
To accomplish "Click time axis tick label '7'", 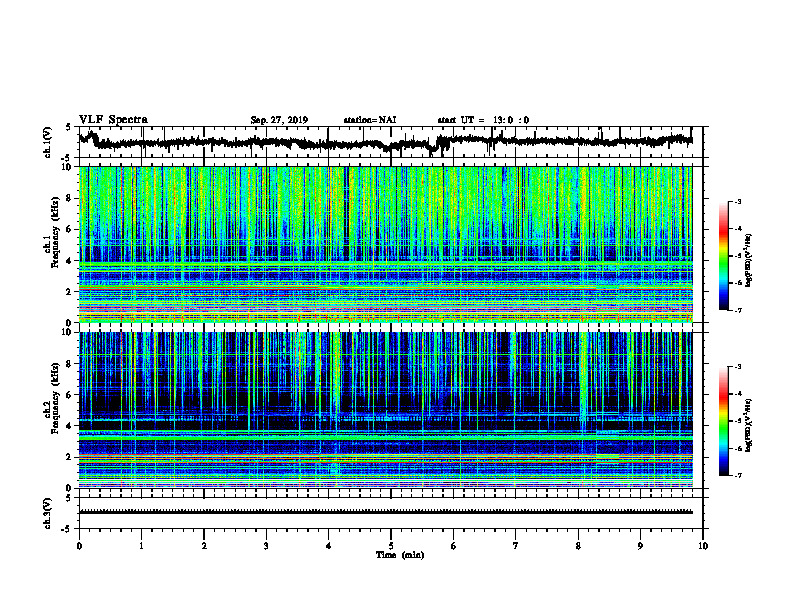I will click(516, 546).
